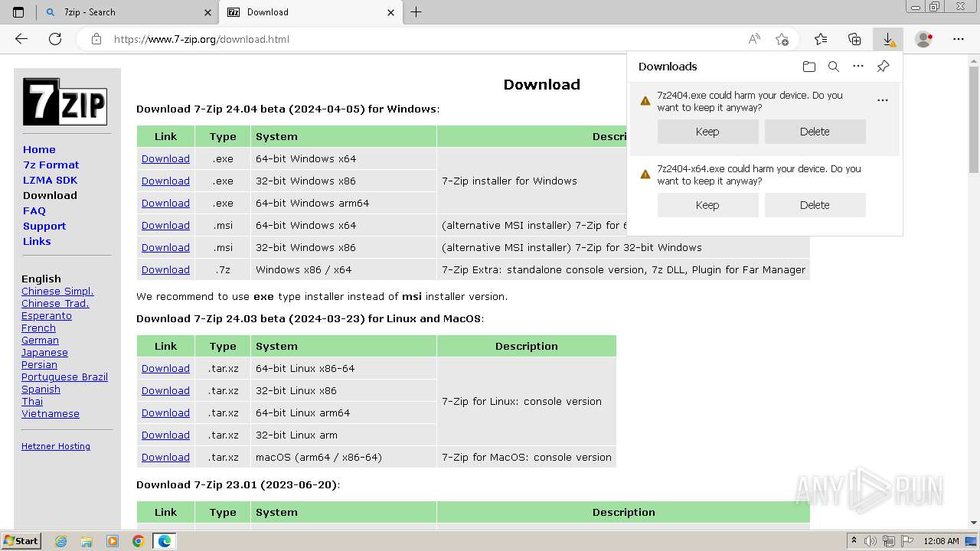980x551 pixels.
Task: Open the Support sidebar link
Action: pos(44,227)
